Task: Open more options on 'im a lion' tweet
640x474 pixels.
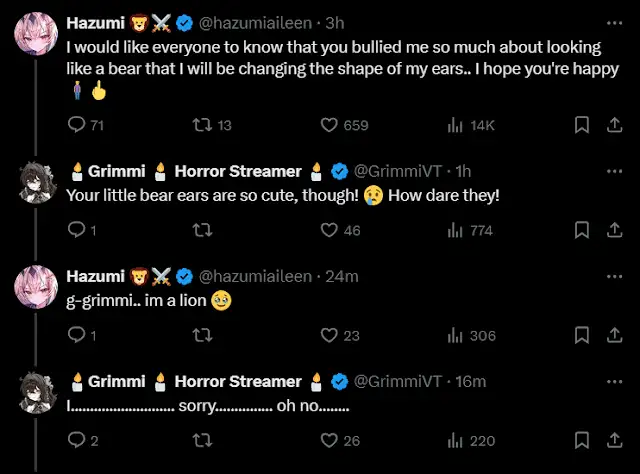Action: tap(612, 275)
